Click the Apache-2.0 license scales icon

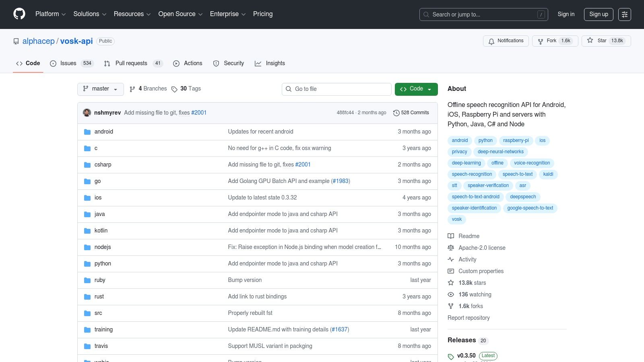[451, 248]
